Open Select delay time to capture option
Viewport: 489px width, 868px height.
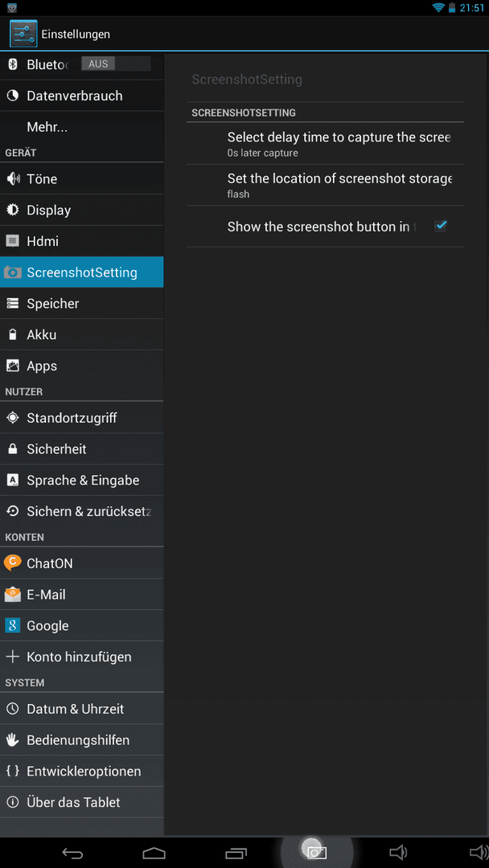click(x=325, y=143)
